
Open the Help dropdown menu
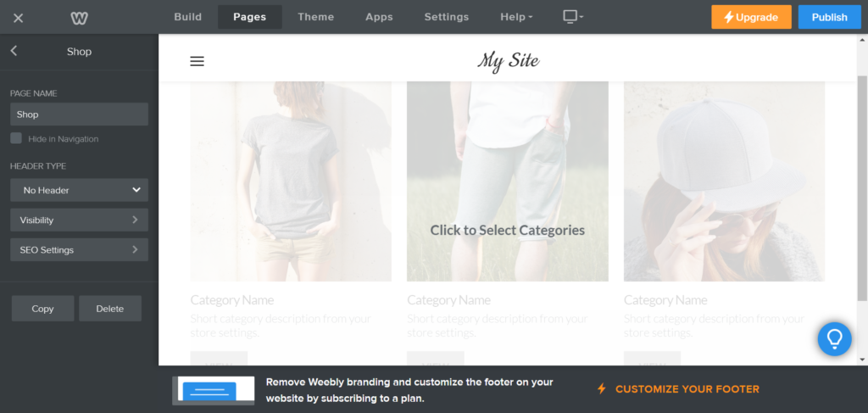click(516, 17)
